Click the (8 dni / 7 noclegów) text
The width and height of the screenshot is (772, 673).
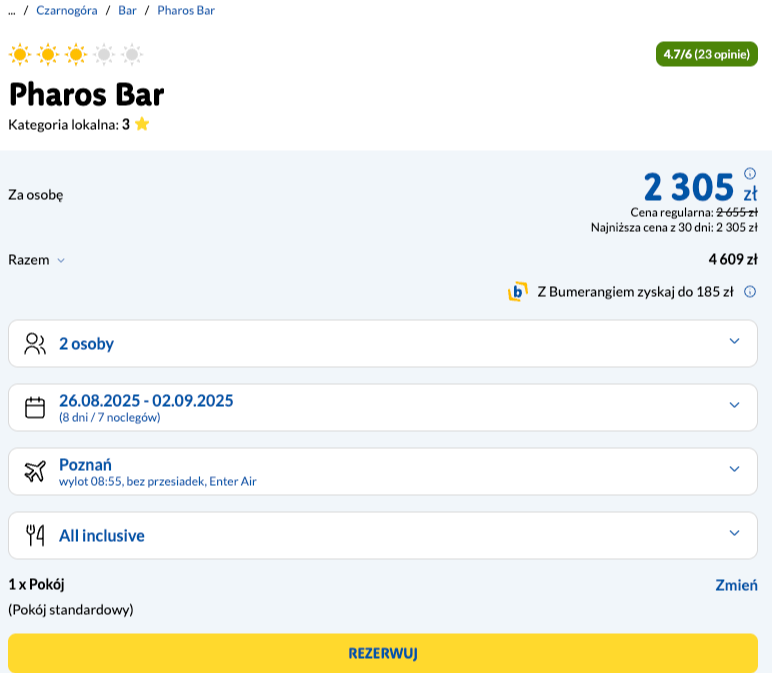click(109, 417)
